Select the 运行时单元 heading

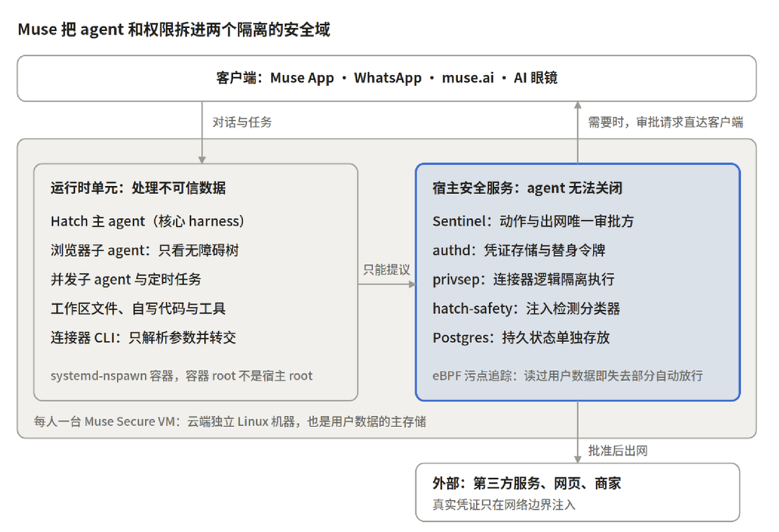click(x=138, y=188)
